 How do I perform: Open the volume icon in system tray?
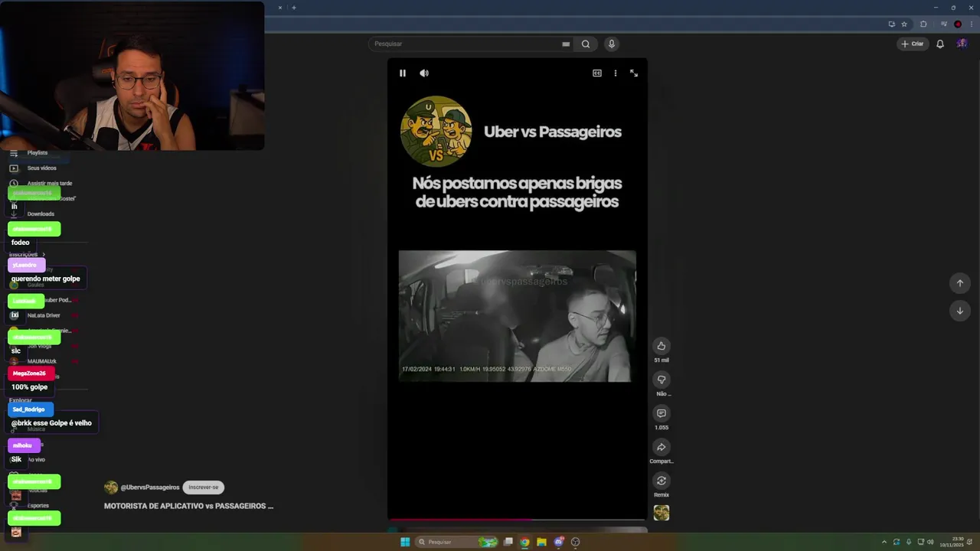click(930, 542)
